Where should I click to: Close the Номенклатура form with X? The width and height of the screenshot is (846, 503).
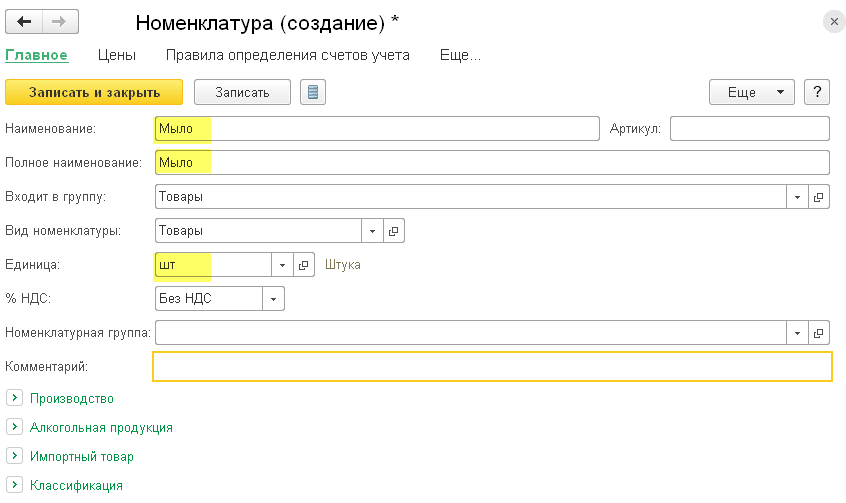click(x=831, y=21)
